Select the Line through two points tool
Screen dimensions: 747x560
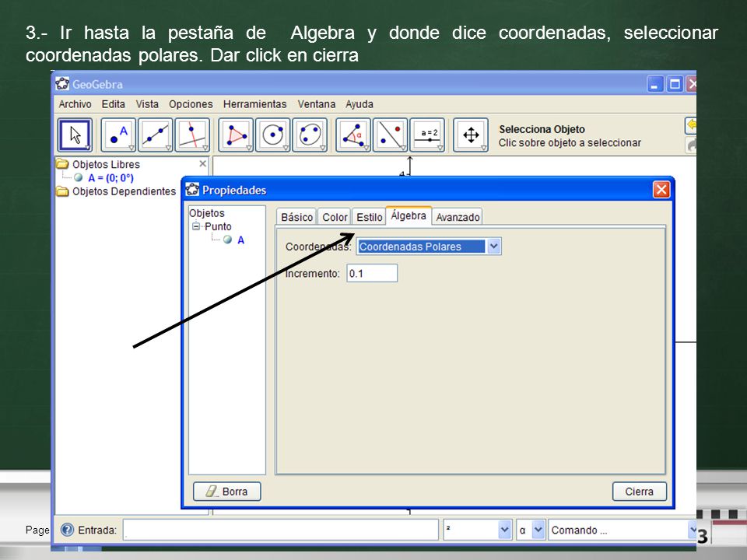156,135
